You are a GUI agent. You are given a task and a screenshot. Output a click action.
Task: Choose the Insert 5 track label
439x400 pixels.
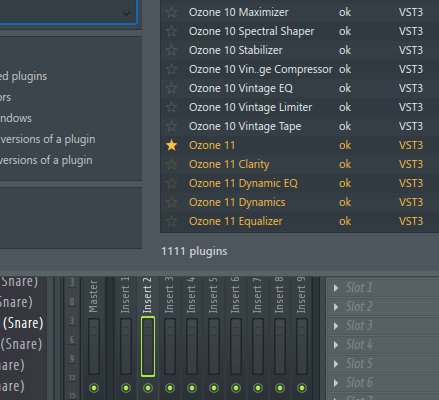(213, 295)
